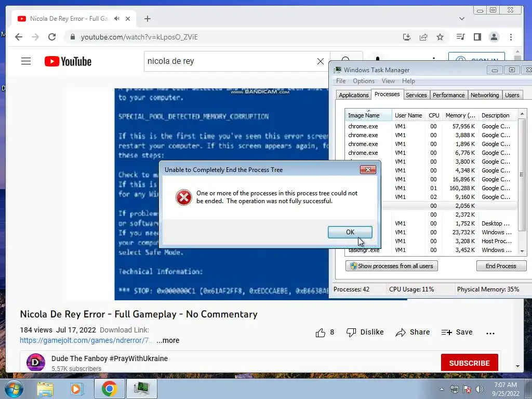Open the media control icon in Chrome
Viewport: 532px width, 399px height.
pos(460,37)
